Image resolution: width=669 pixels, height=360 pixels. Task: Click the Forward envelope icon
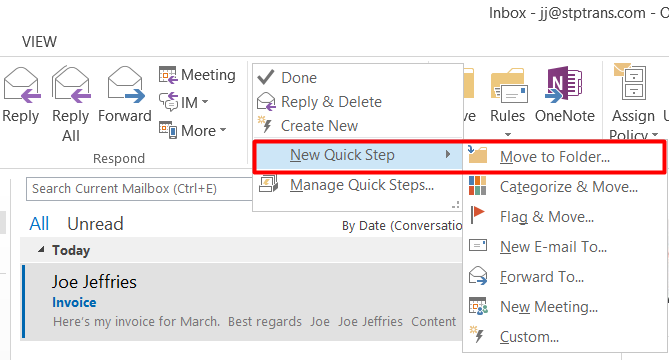pos(125,85)
